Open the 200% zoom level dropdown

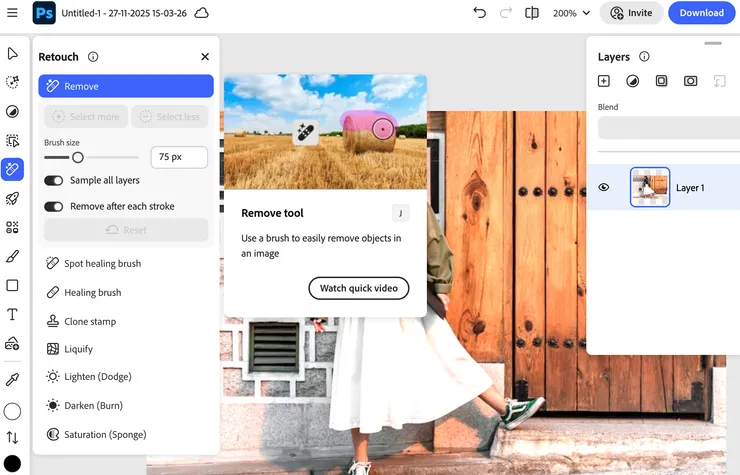pyautogui.click(x=571, y=13)
